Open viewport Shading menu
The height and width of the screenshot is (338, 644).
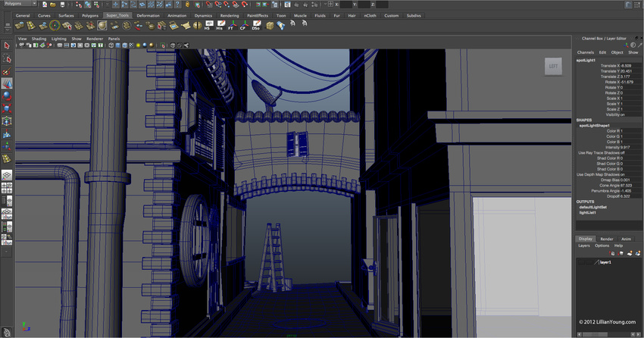click(x=39, y=39)
